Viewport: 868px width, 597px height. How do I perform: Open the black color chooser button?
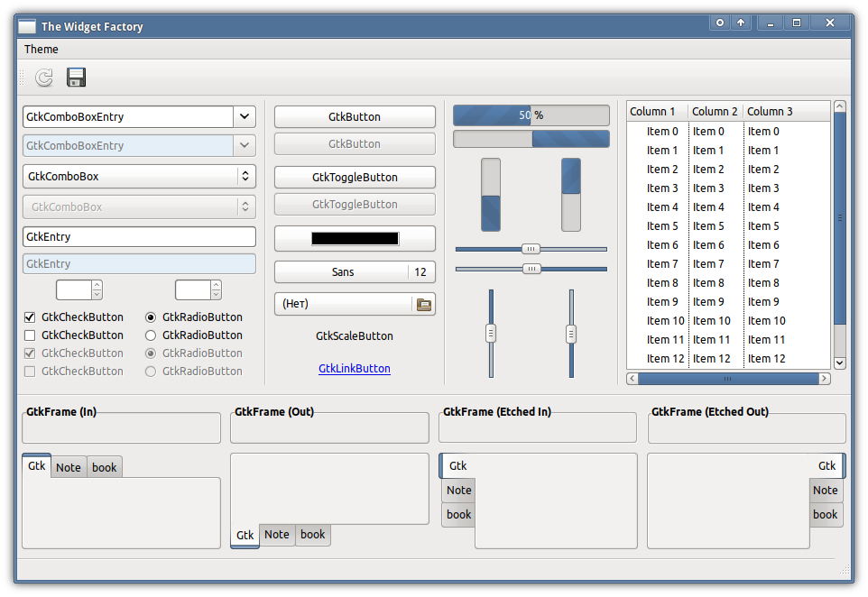(x=355, y=238)
